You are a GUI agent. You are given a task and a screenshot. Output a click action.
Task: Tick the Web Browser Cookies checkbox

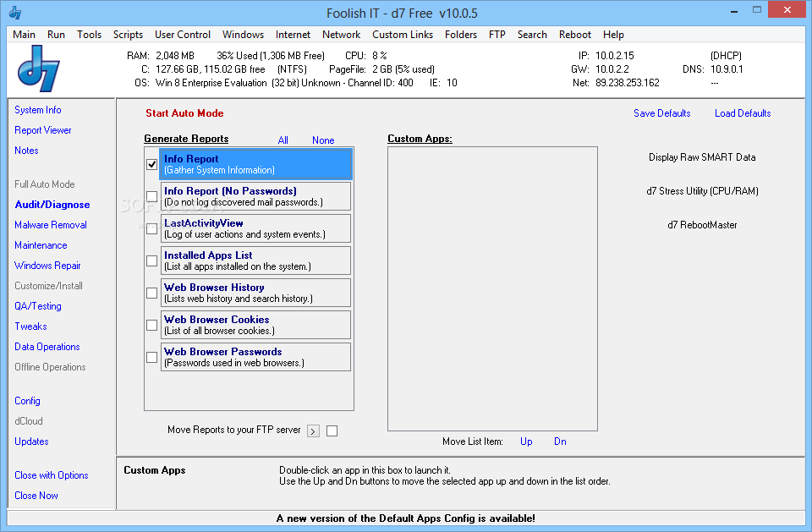pyautogui.click(x=151, y=325)
